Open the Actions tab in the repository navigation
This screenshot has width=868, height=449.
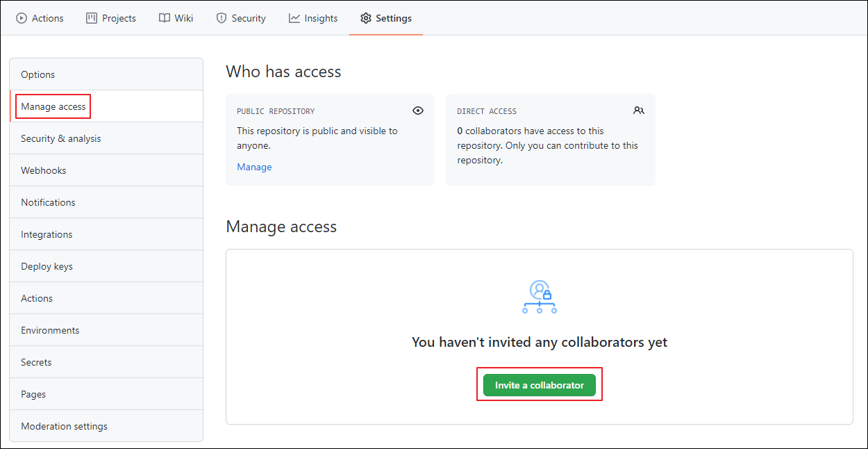40,18
